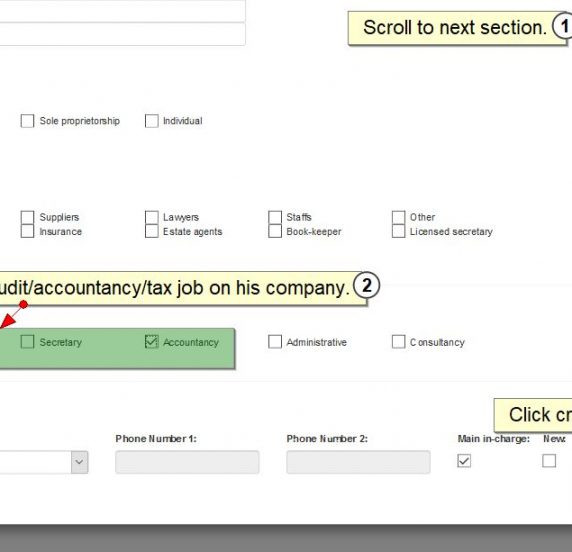Enable the Book-keeper checkbox
Image resolution: width=572 pixels, height=552 pixels.
pos(275,231)
